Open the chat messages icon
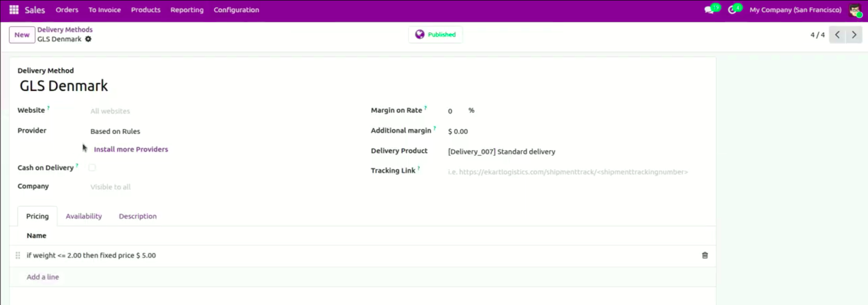 click(x=709, y=10)
